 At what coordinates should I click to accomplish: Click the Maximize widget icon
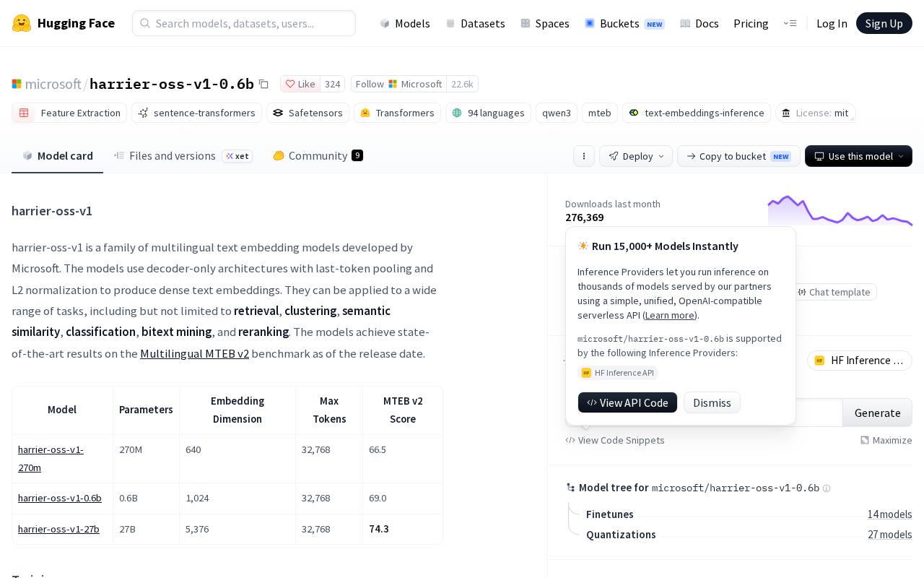(865, 440)
